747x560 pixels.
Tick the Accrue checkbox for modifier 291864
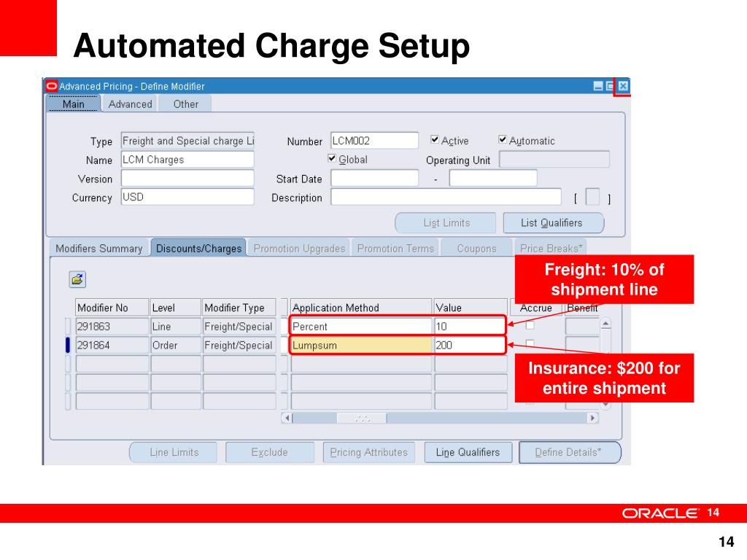pyautogui.click(x=530, y=343)
